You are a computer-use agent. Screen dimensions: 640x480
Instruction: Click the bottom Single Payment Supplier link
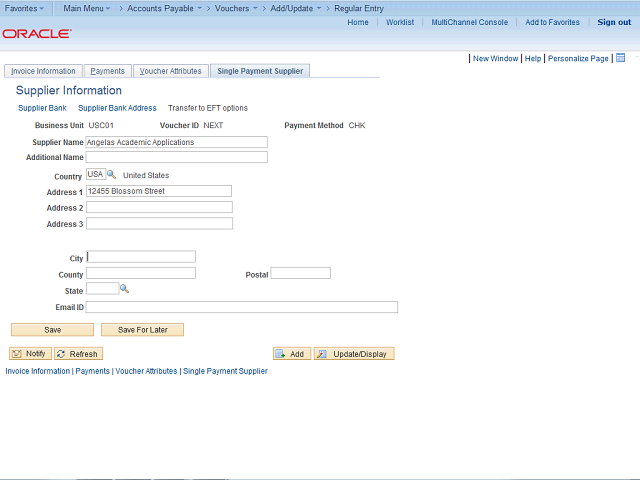click(225, 371)
